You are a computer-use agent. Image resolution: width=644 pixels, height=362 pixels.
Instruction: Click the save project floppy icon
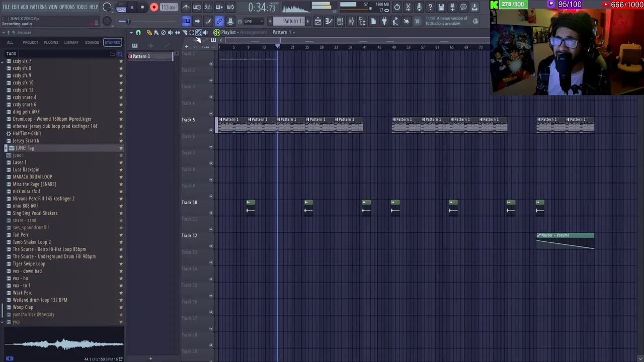[441, 7]
